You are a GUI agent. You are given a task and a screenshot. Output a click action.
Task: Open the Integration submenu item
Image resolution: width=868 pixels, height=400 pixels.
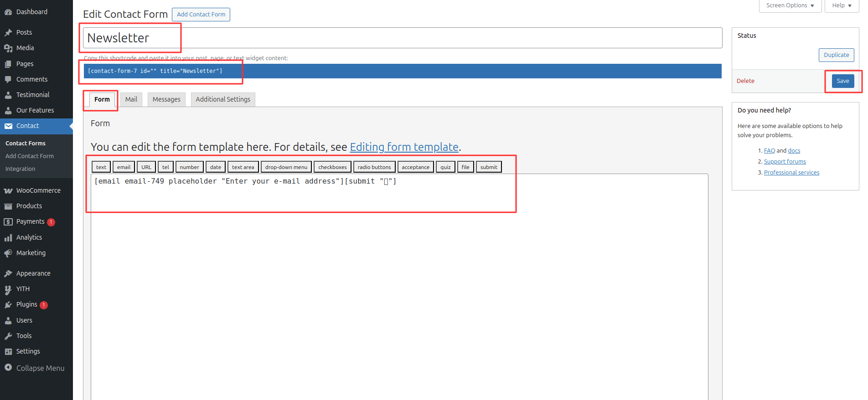(20, 169)
